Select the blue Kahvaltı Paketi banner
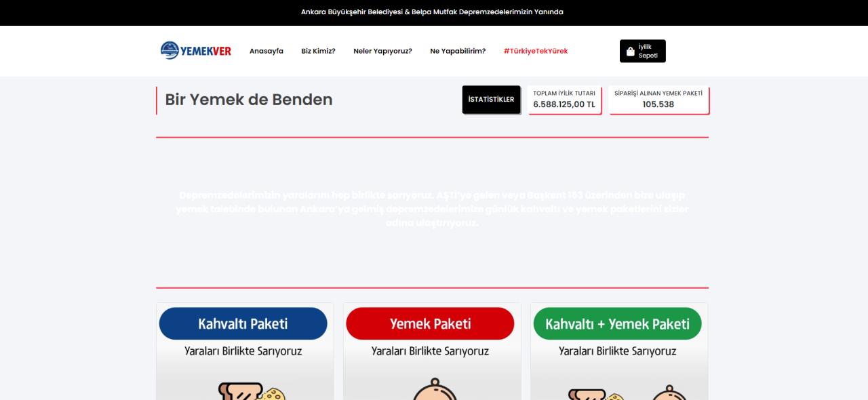868x400 pixels. [x=243, y=323]
